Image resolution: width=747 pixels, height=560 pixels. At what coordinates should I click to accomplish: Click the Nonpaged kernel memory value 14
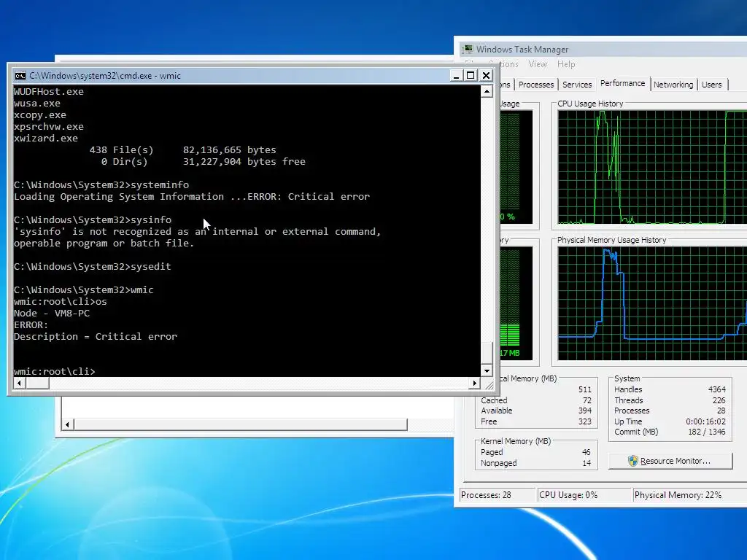click(x=587, y=463)
